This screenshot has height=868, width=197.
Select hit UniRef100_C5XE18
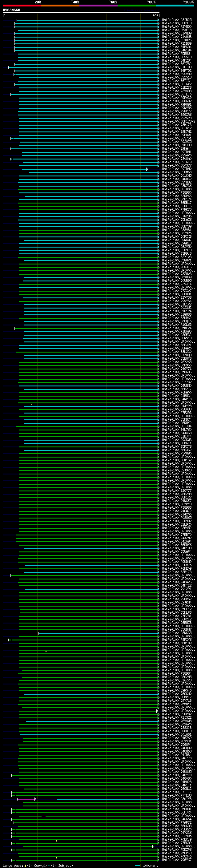[177, 30]
